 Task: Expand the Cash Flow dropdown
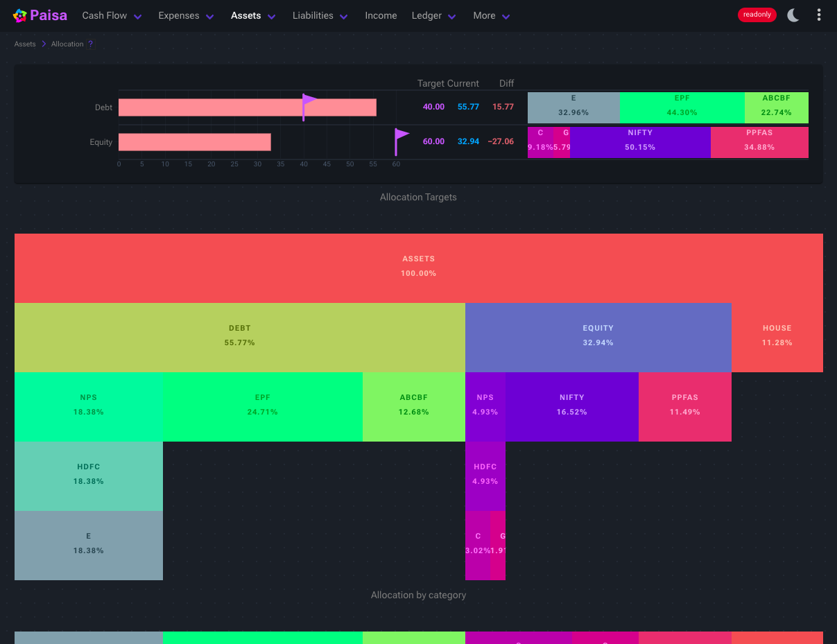(112, 15)
